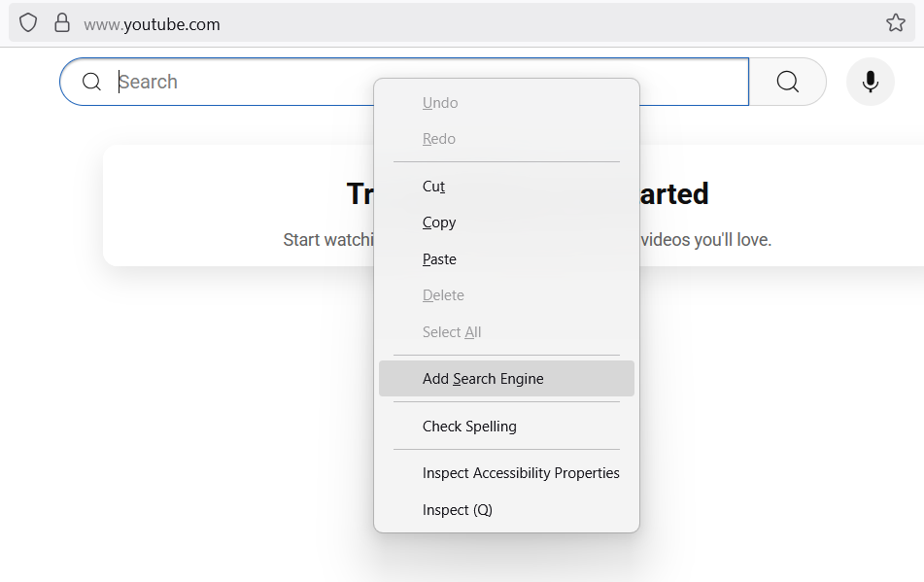Select Inspect (Q) from the context menu
Viewport: 924px width, 582px height.
point(457,509)
